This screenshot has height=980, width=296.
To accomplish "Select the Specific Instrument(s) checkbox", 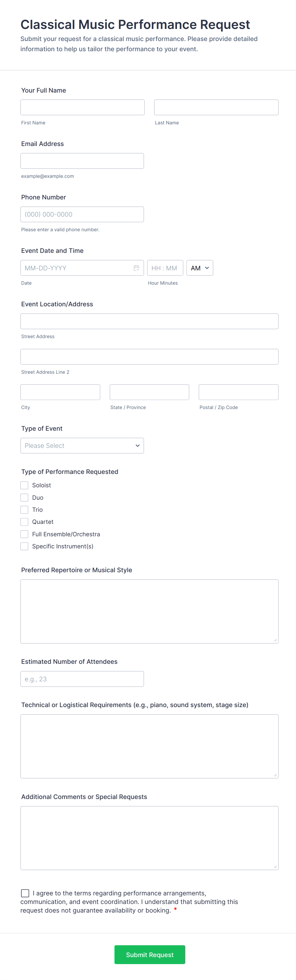I will [24, 546].
